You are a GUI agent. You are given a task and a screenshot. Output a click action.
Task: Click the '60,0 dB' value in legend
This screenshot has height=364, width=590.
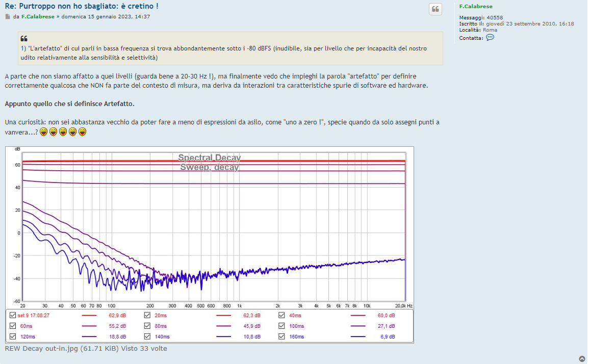[x=387, y=316]
